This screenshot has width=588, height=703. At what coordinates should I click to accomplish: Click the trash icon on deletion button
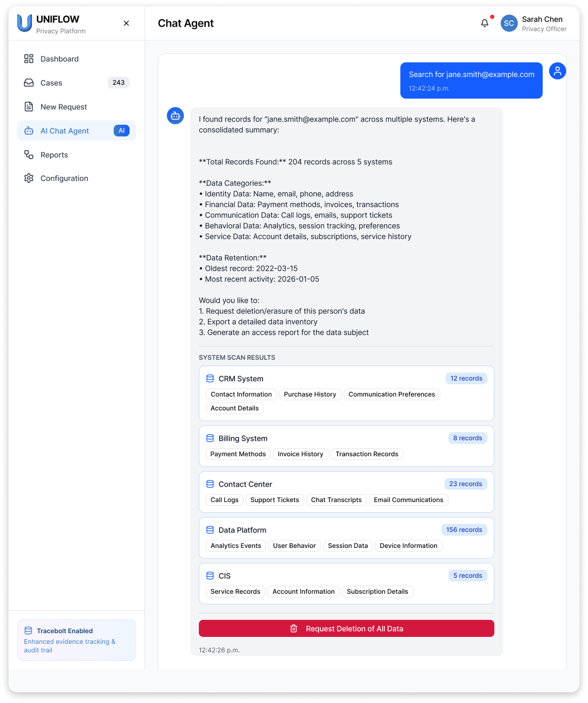[x=293, y=629]
